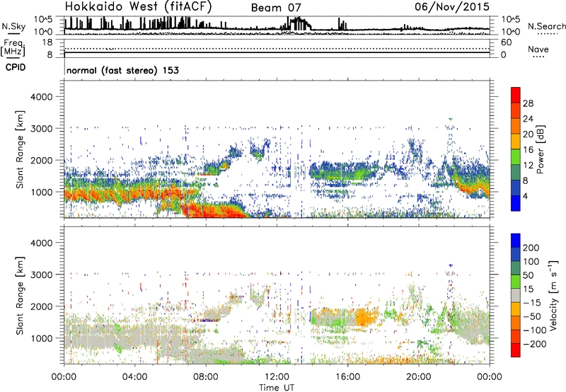Image resolution: width=566 pixels, height=392 pixels.
Task: Click the '4' power scale value
Action: click(525, 196)
